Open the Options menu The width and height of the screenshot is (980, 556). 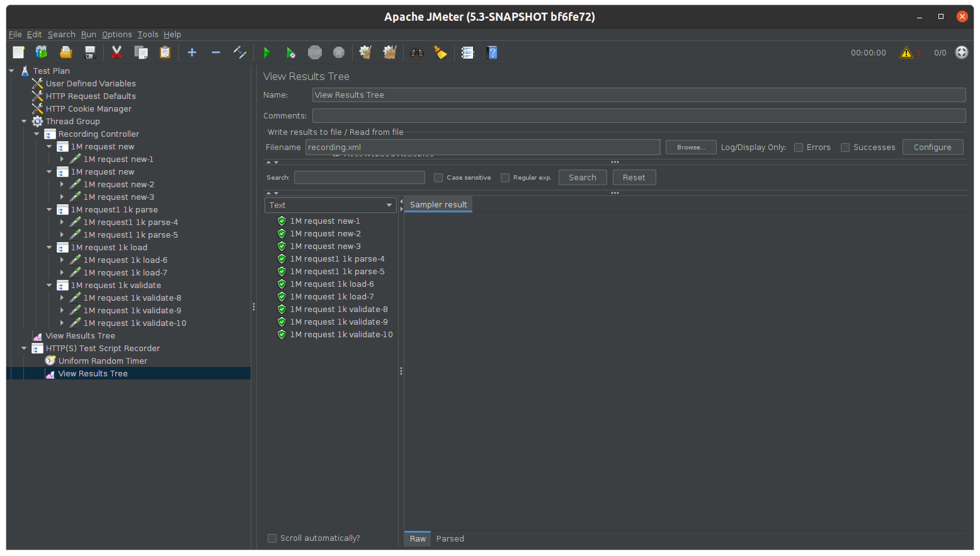coord(117,34)
